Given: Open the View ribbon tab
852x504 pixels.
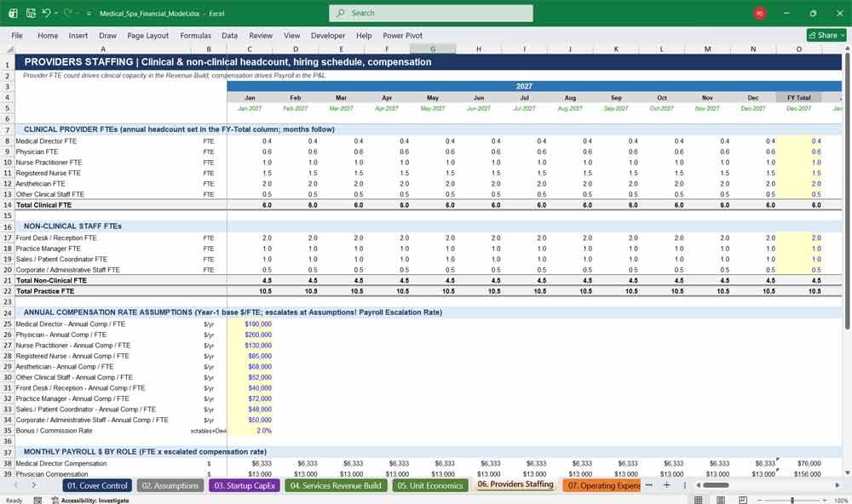Looking at the screenshot, I should pyautogui.click(x=291, y=35).
